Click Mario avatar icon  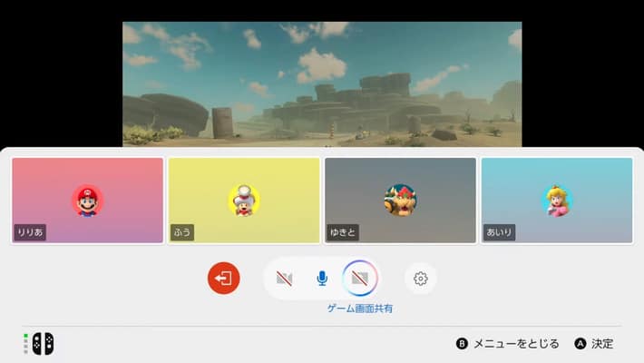[87, 200]
